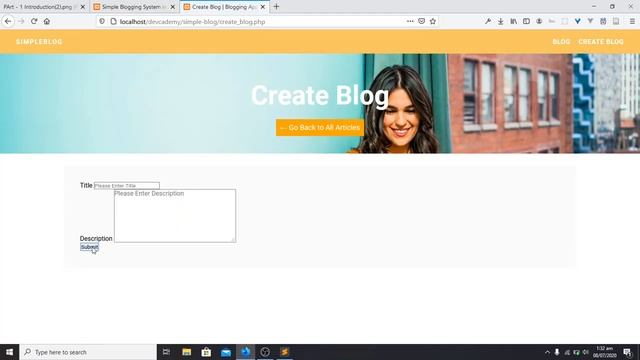Click the SIMPLEBLOG brand logo link
This screenshot has width=640, height=360.
[39, 42]
